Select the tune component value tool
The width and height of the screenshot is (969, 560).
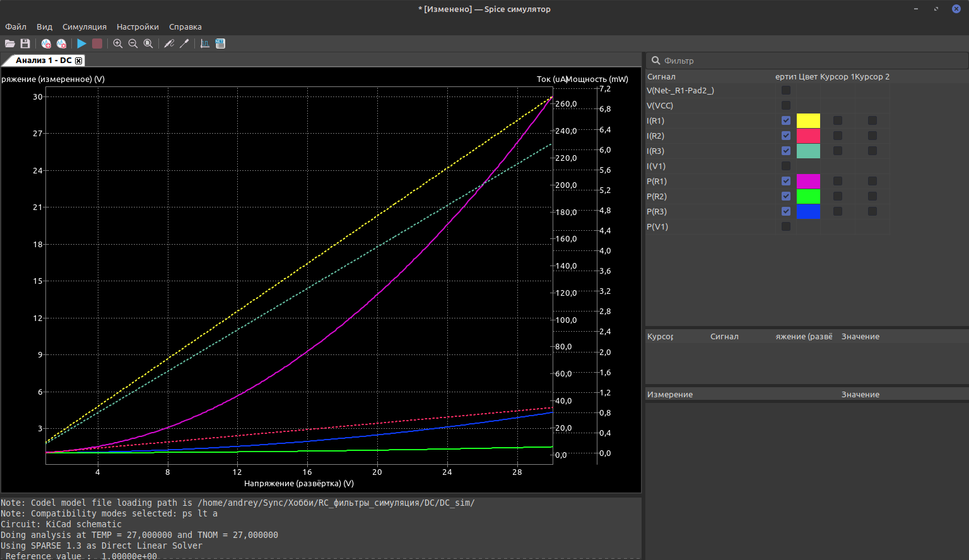184,44
